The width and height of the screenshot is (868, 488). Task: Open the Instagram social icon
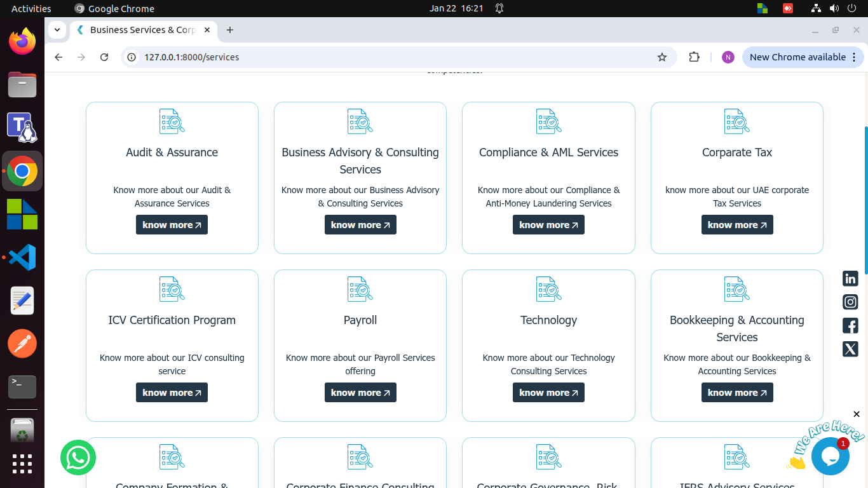click(x=850, y=302)
